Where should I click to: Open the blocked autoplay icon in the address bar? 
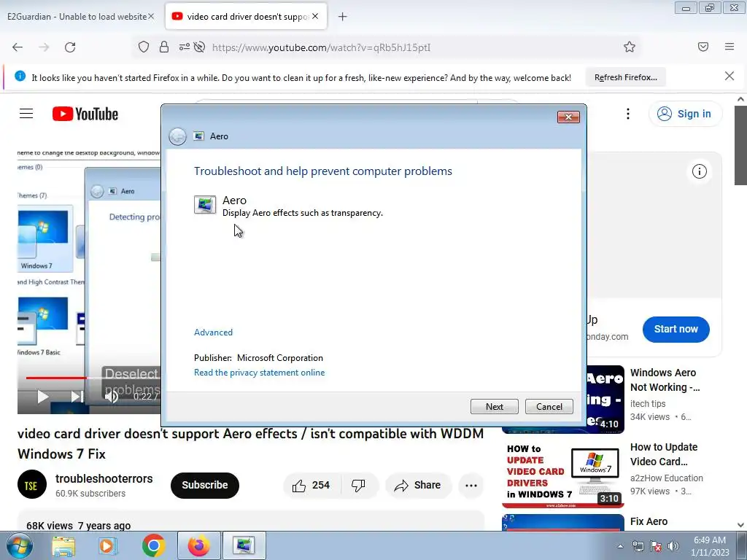coord(200,47)
